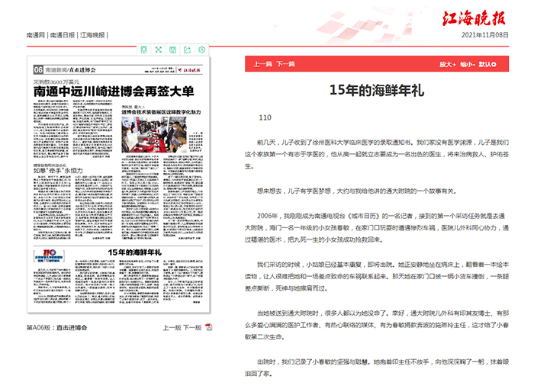Download the page via the PDF icon
Screen dimensions: 534x392
[x=208, y=328]
